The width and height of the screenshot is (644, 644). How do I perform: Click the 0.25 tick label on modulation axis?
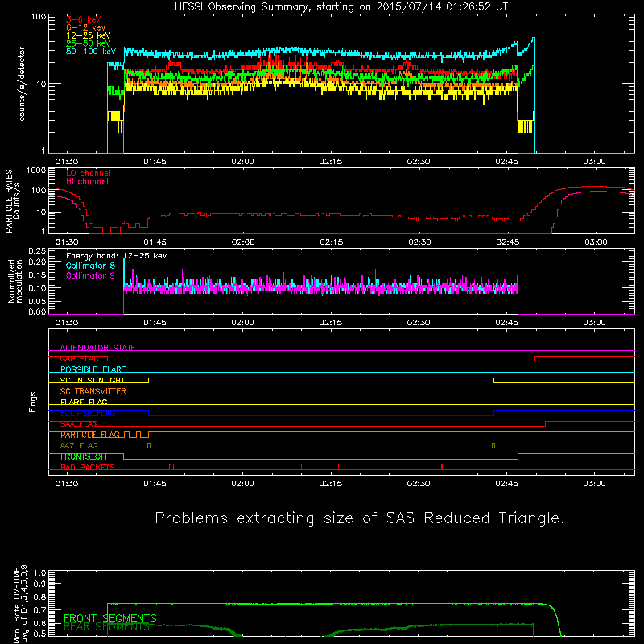tap(37, 251)
